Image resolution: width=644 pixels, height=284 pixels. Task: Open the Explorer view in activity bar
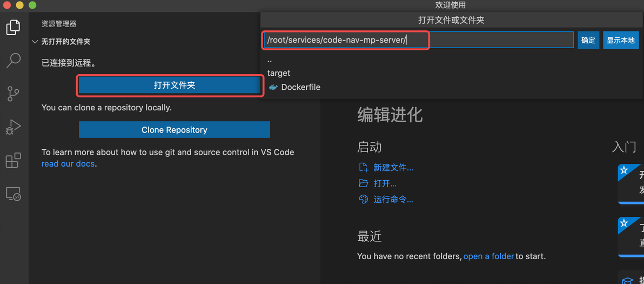tap(14, 27)
